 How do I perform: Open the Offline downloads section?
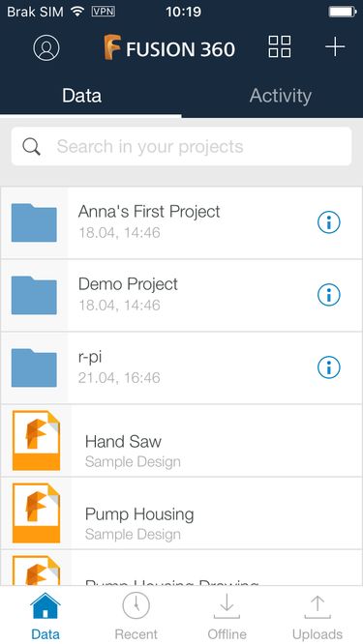(227, 615)
